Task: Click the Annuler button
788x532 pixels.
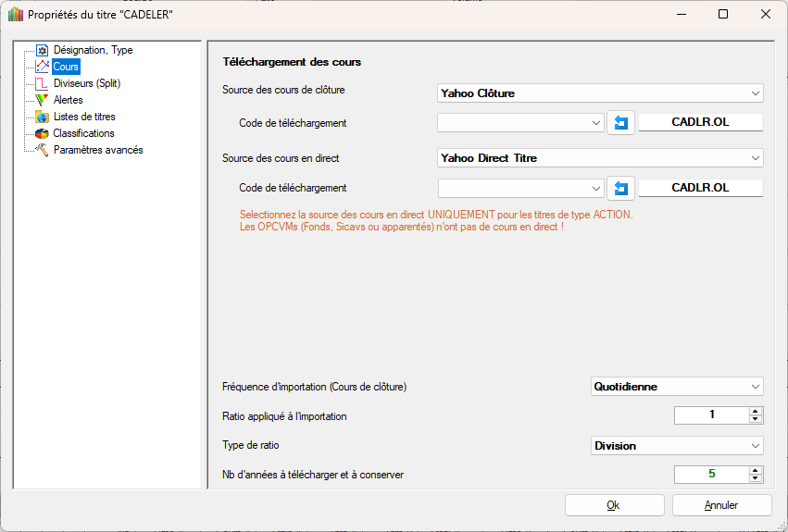Action: coord(721,505)
